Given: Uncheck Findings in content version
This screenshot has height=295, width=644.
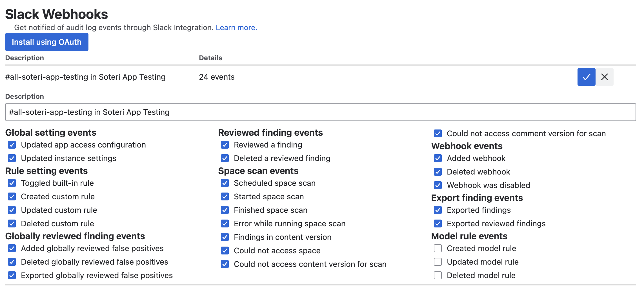Looking at the screenshot, I should (x=225, y=237).
